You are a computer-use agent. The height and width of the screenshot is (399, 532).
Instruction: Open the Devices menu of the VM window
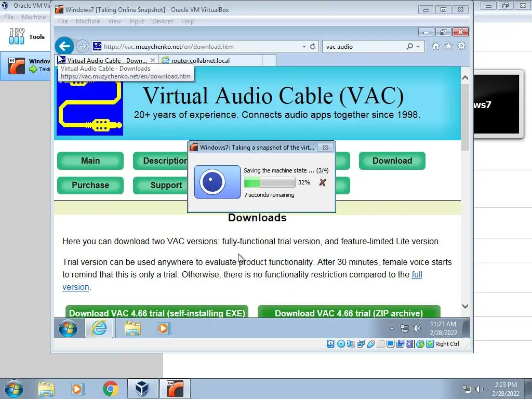tap(163, 21)
